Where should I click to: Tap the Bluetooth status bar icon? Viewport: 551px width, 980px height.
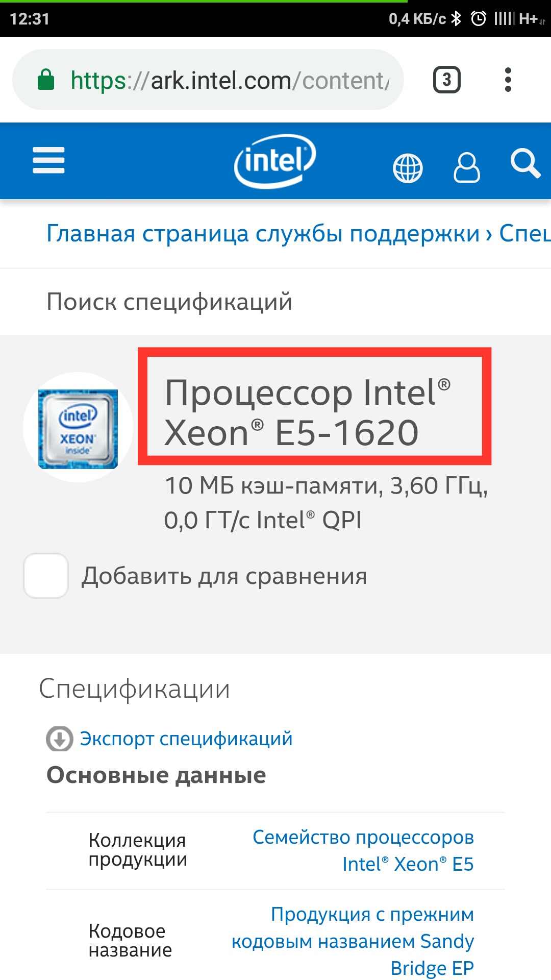[456, 19]
